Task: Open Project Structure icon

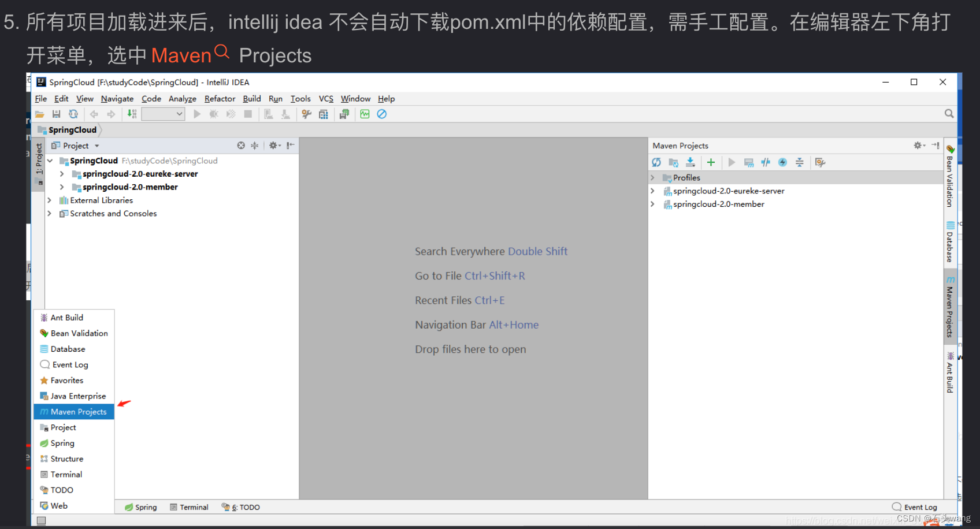Action: click(x=324, y=114)
